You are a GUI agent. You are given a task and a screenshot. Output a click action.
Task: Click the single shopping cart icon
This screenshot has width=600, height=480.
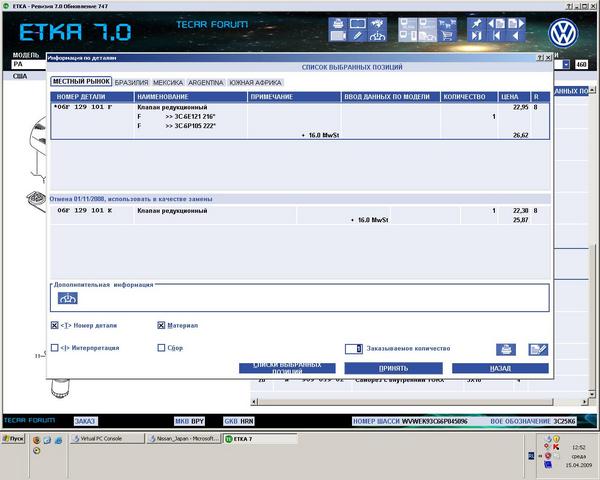(x=447, y=36)
